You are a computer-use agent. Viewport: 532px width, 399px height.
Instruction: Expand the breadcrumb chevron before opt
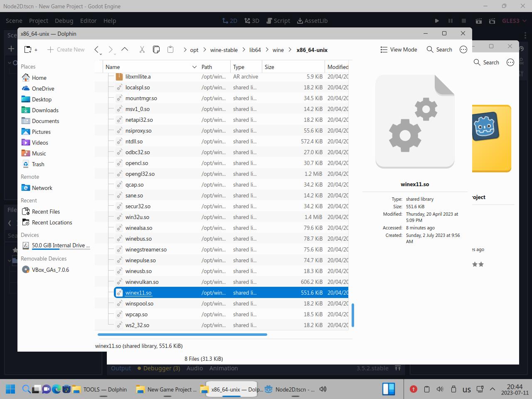tap(185, 50)
